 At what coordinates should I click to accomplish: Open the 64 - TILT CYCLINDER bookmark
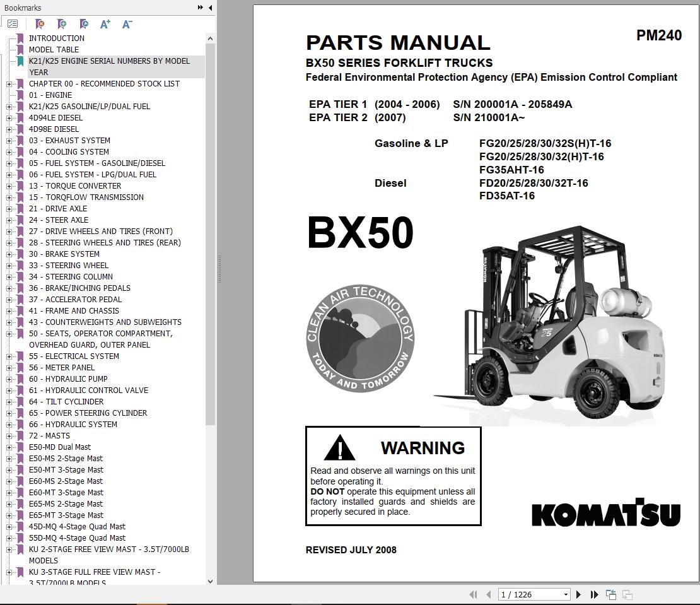click(66, 402)
